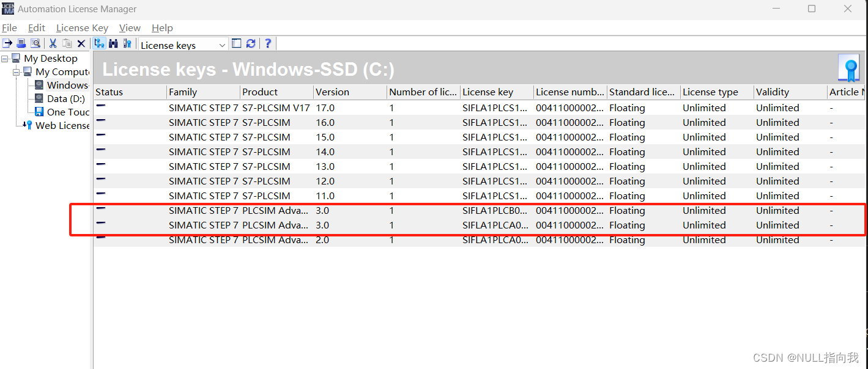Click the blue question mark Help icon
Screen dimensions: 868x369
point(267,43)
